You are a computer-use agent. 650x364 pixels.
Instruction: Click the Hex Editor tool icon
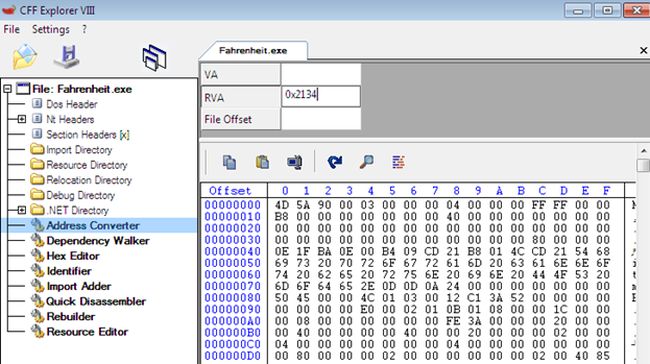[38, 256]
